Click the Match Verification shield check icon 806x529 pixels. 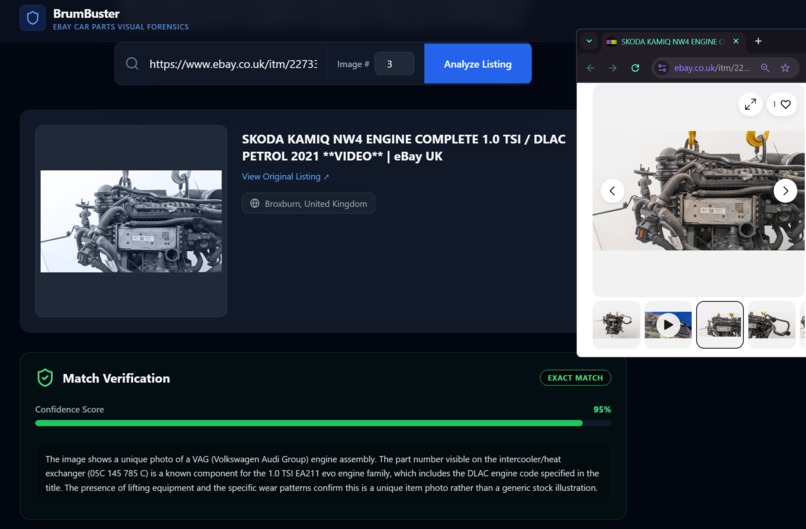point(45,378)
